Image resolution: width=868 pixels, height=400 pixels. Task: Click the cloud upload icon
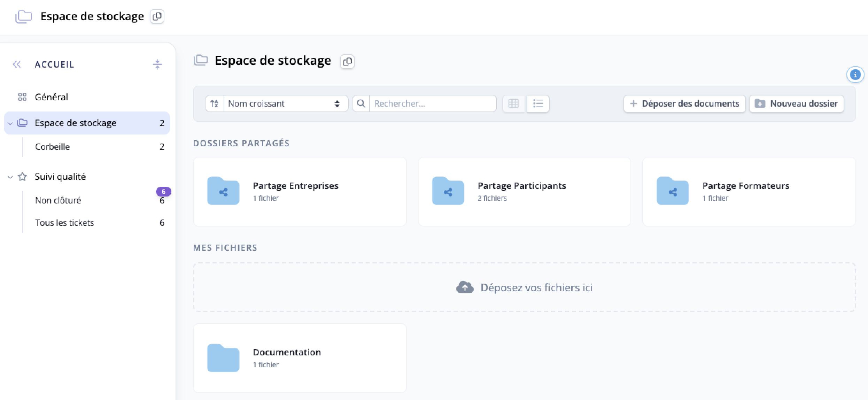(x=465, y=287)
